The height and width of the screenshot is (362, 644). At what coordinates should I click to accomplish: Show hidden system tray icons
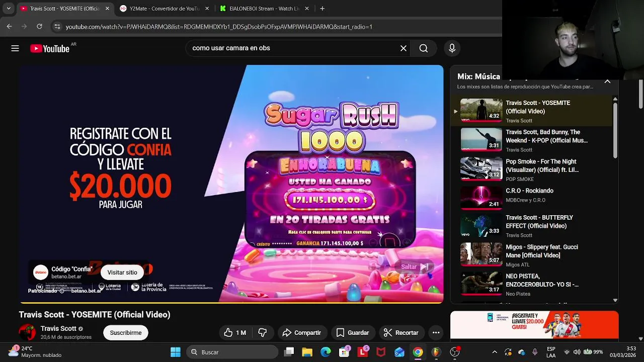[x=495, y=352]
